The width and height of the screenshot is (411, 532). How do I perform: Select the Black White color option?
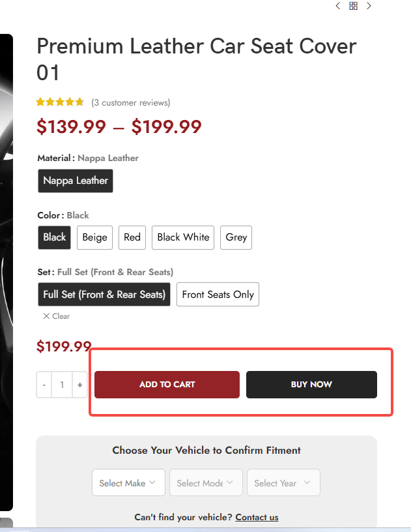click(x=183, y=237)
